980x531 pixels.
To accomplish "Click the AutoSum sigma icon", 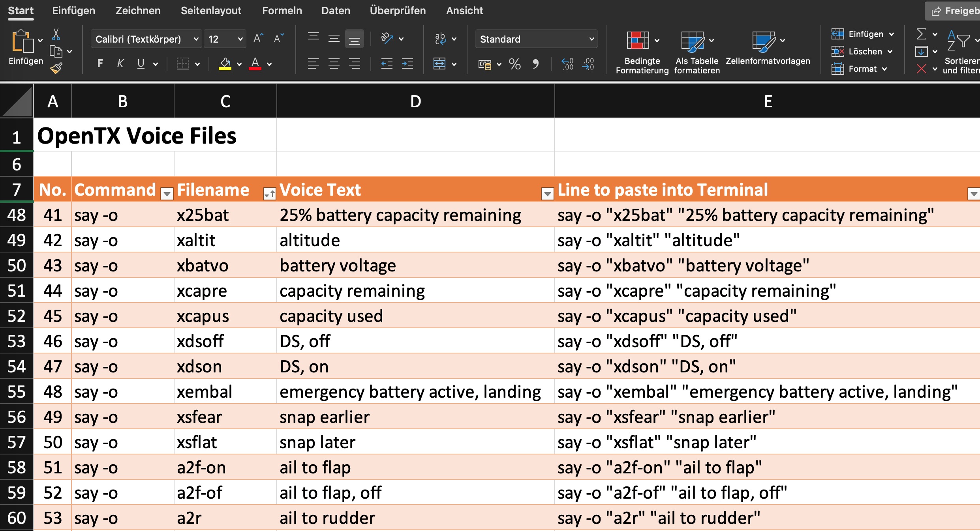I will pyautogui.click(x=921, y=34).
